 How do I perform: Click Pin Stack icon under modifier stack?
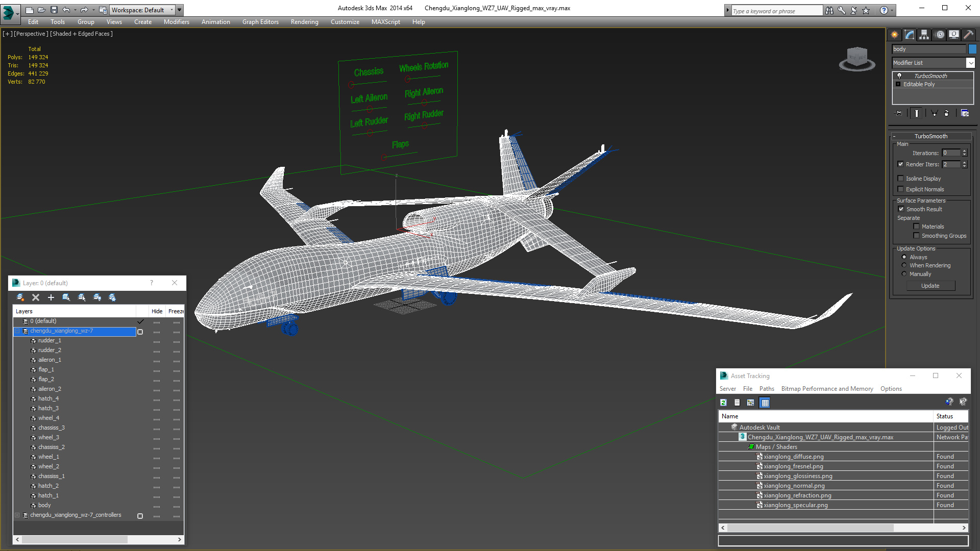pos(899,113)
